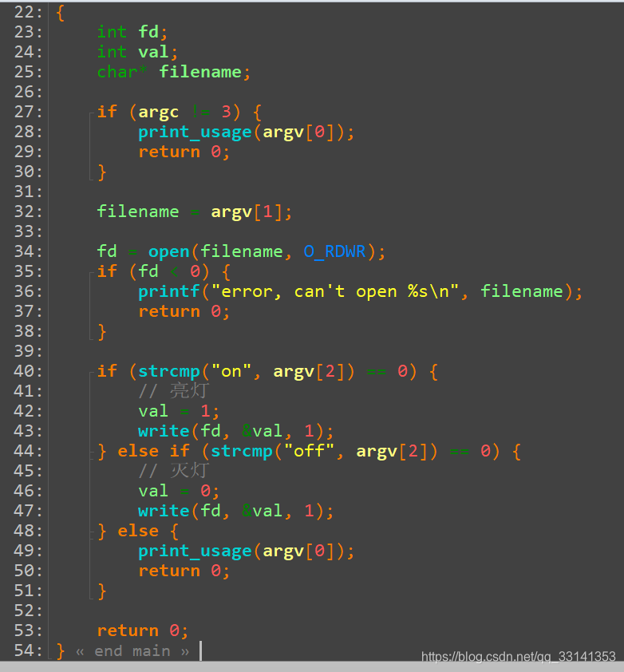Click the 'open' function call on line 34
Image resolution: width=624 pixels, height=672 pixels.
[x=169, y=252]
